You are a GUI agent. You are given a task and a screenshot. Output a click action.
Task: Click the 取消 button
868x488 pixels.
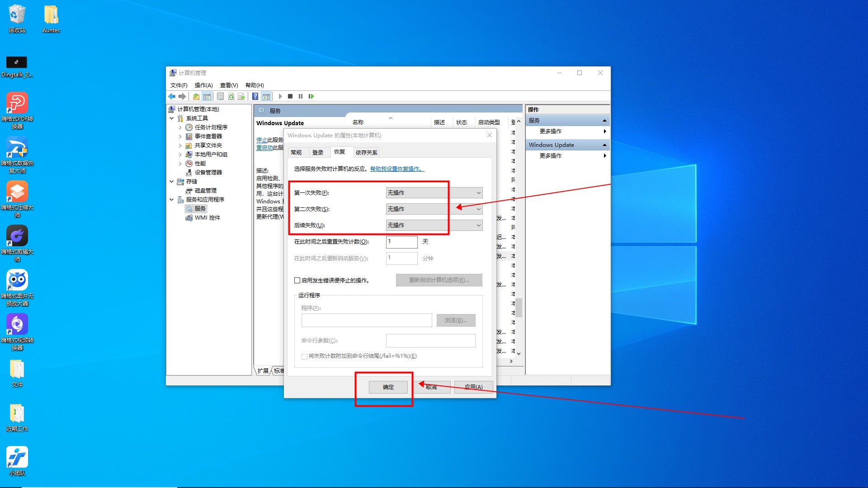click(431, 387)
